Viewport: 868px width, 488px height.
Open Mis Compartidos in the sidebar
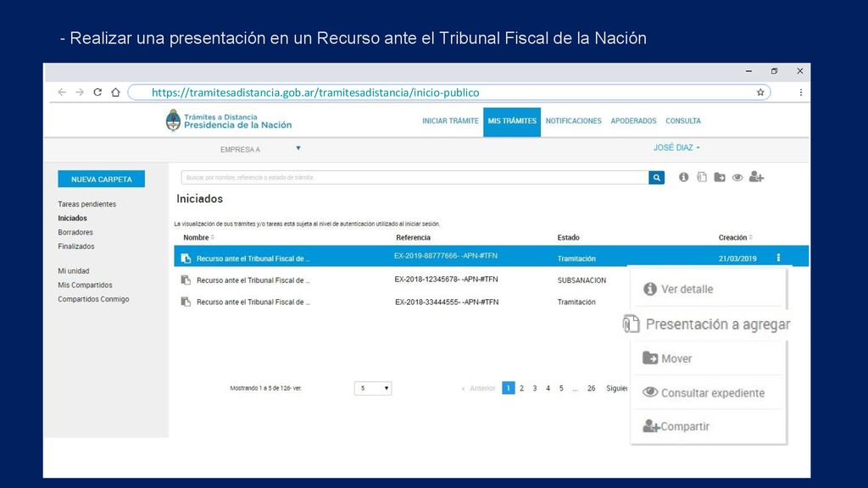pyautogui.click(x=86, y=285)
